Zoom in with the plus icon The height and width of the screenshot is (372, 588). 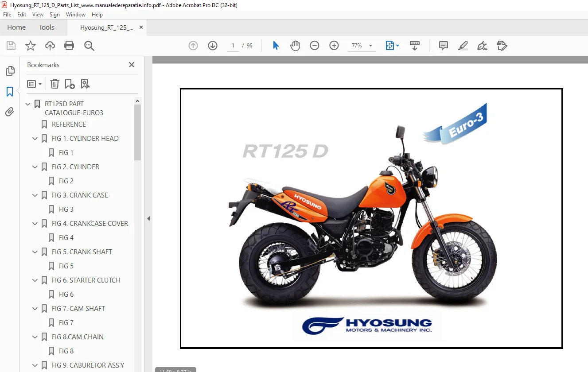334,46
